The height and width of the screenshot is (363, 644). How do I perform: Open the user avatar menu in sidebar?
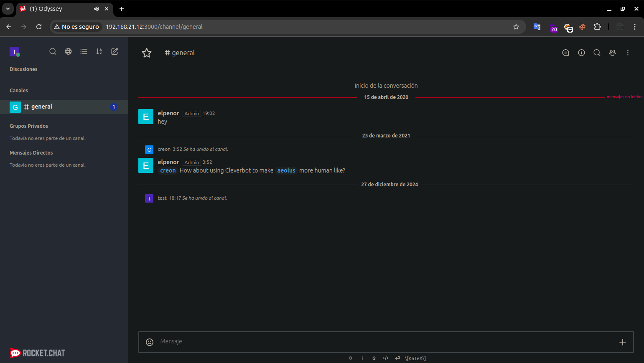pyautogui.click(x=15, y=52)
